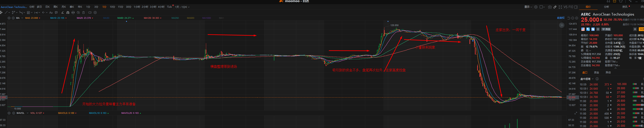This screenshot has height=128, width=644.
Task: Click the double-chevron jump-to-latest button
Action: click(562, 25)
